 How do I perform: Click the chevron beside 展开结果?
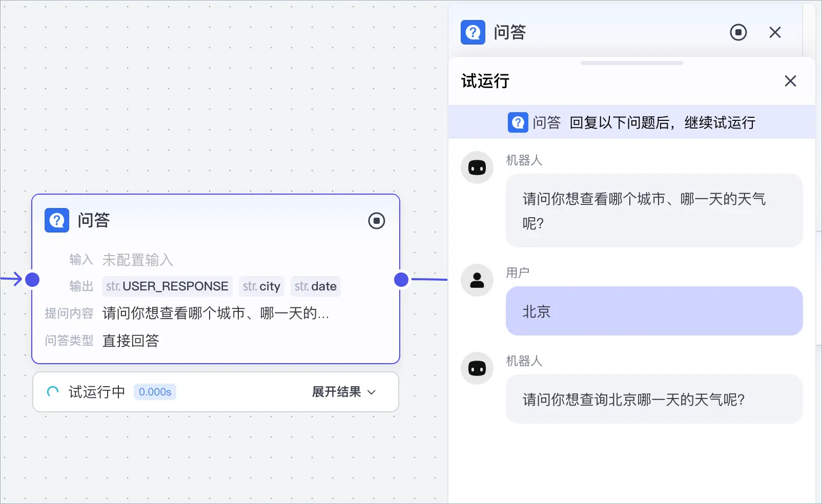pos(372,392)
